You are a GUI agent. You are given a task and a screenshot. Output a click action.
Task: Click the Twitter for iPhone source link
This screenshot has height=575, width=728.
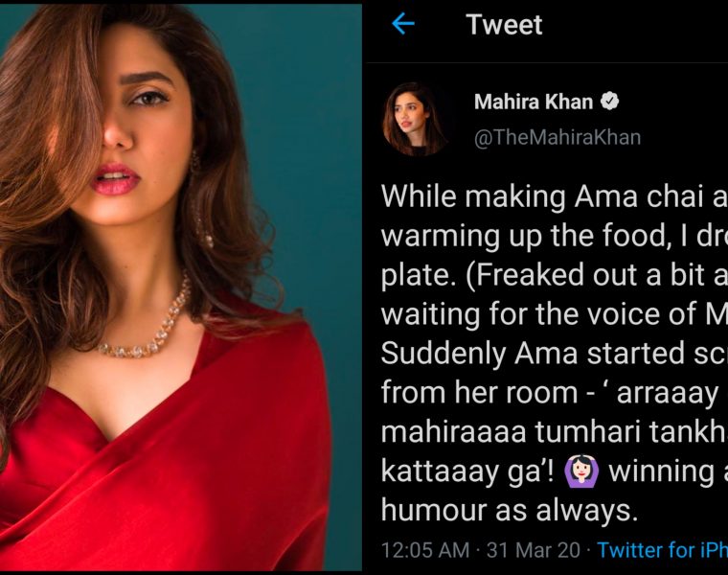[662, 550]
